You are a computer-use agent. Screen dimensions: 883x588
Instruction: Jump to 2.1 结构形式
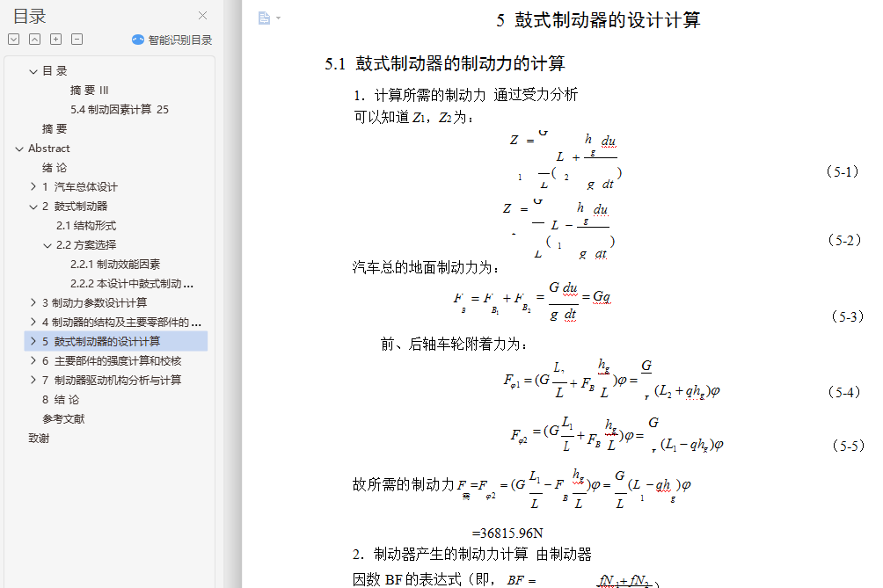86,226
